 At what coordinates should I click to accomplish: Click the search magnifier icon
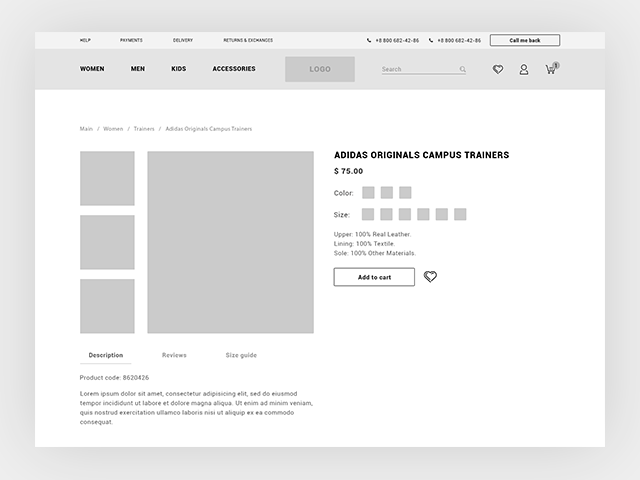coord(462,69)
